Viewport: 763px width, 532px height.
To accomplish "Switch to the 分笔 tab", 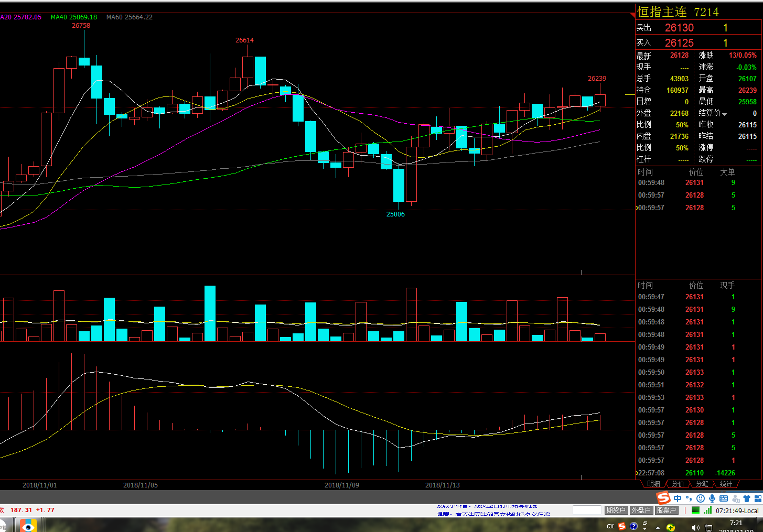I will tap(702, 484).
